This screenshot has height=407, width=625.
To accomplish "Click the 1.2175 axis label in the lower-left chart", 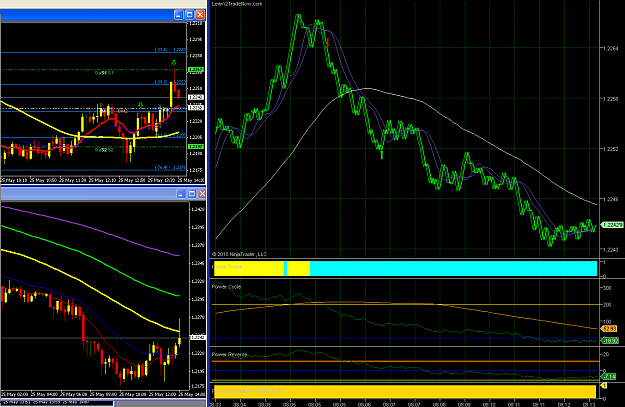I will coord(198,386).
